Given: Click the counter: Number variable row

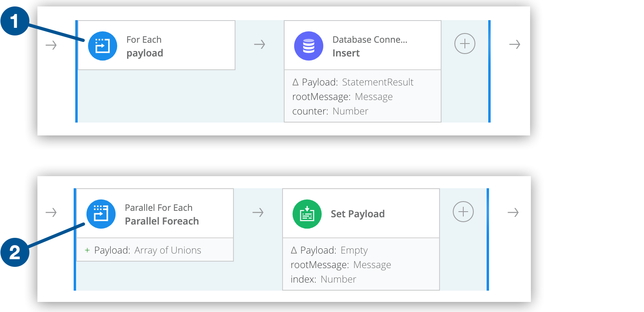Looking at the screenshot, I should (330, 111).
